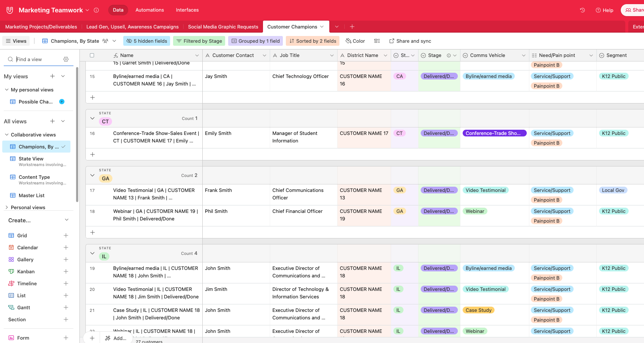The image size is (644, 343).
Task: Open the State View grid view
Action: tap(37, 161)
